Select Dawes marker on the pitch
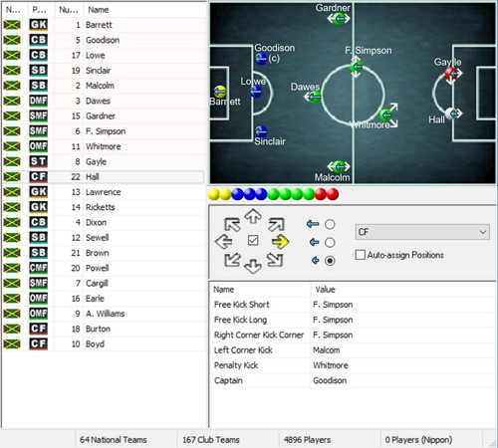Screen dimensions: 498x448 314,97
